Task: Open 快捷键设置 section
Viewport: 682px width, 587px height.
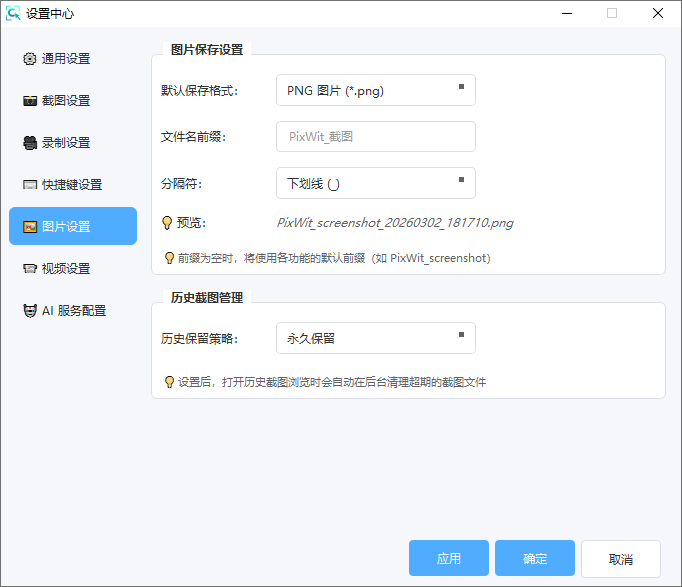Action: [73, 185]
